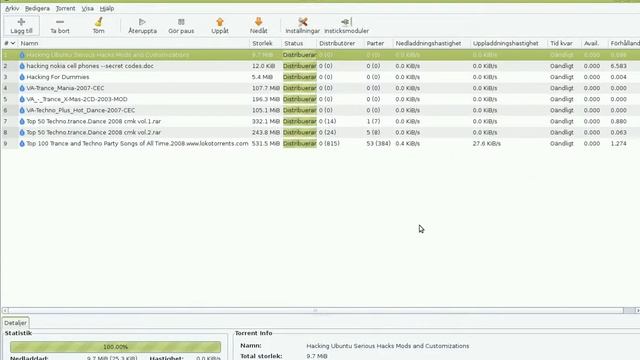Click the 6.583 ratio cell
Image resolution: width=640 pixels, height=360 pixels.
tap(618, 66)
